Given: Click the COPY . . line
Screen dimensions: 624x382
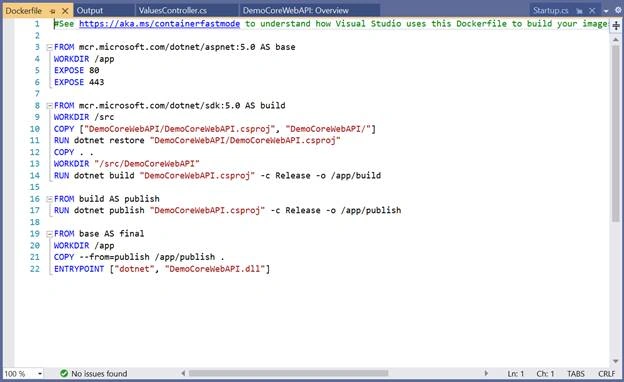Looking at the screenshot, I should (x=74, y=152).
